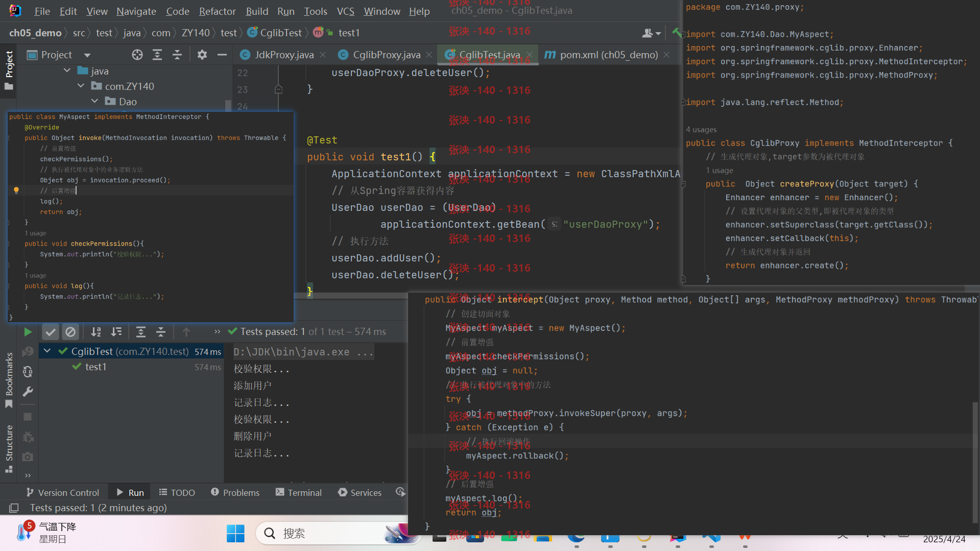The height and width of the screenshot is (551, 980).
Task: Expand all in Project panel
Action: click(157, 55)
